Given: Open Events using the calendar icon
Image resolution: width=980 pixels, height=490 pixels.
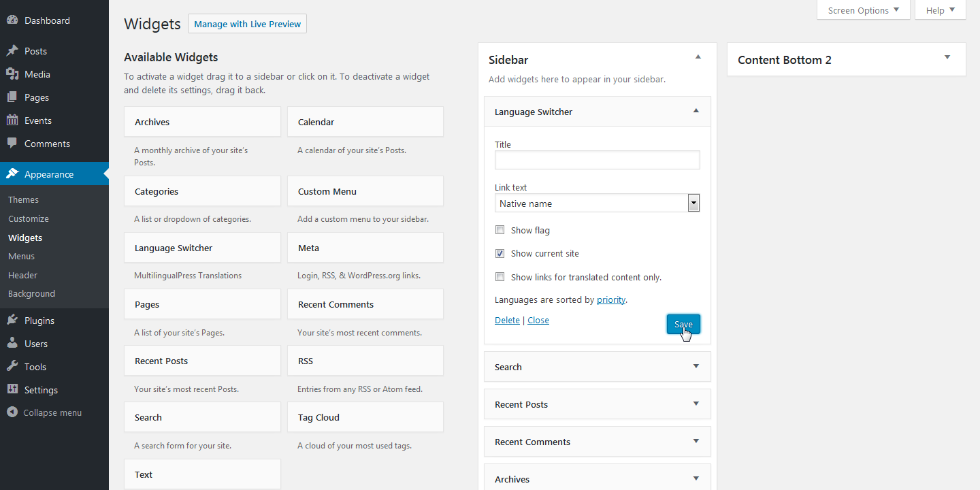Looking at the screenshot, I should tap(14, 120).
